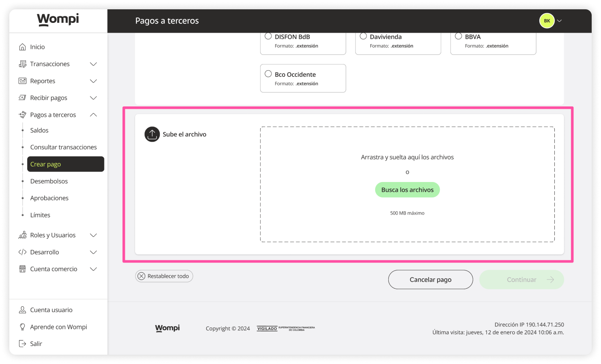The width and height of the screenshot is (601, 364).
Task: Select the DISFON BdB radio option
Action: click(x=268, y=36)
